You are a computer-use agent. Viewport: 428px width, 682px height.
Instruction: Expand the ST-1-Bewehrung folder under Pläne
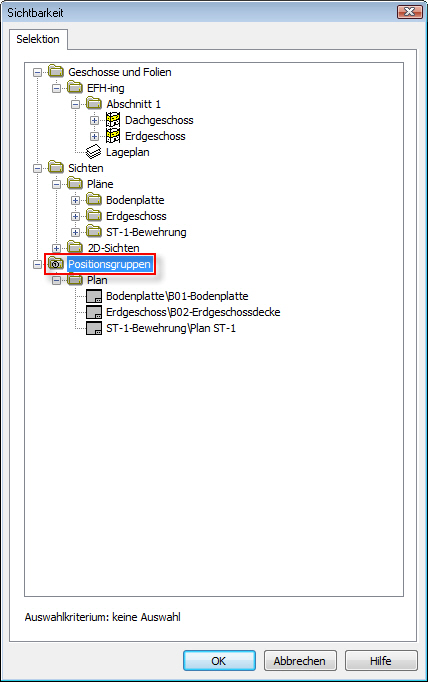tap(75, 232)
